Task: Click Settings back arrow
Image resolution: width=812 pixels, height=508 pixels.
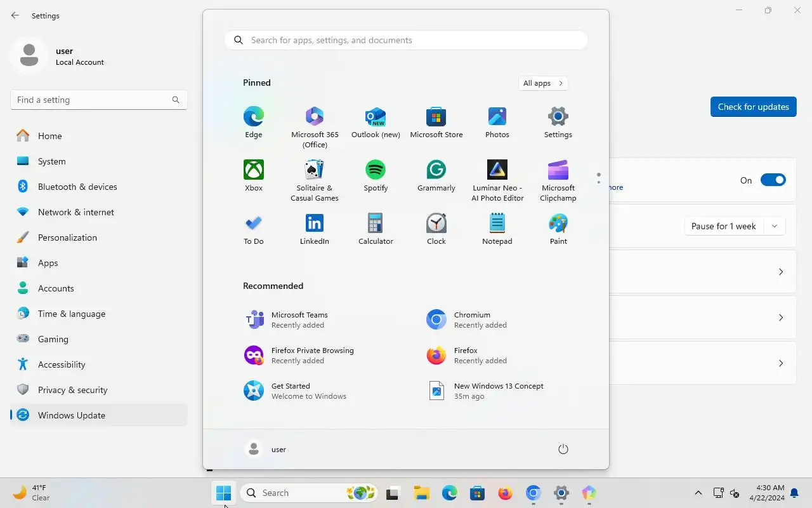Action: (x=15, y=15)
